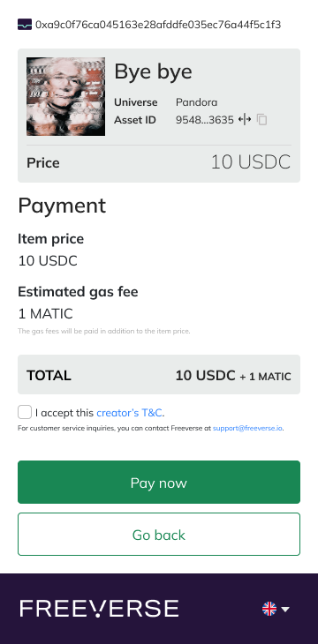Screen dimensions: 318x644
Task: Copy the Asset ID using copy icon
Action: [x=262, y=120]
